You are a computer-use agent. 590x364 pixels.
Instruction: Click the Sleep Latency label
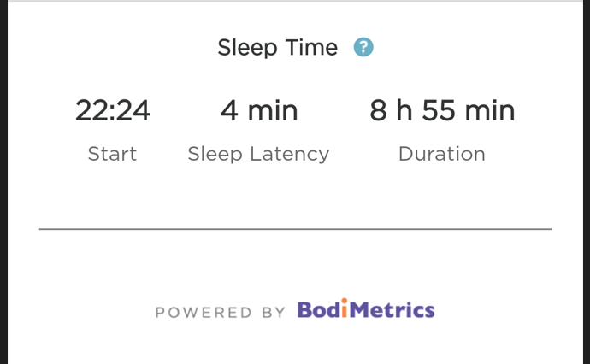click(x=258, y=155)
